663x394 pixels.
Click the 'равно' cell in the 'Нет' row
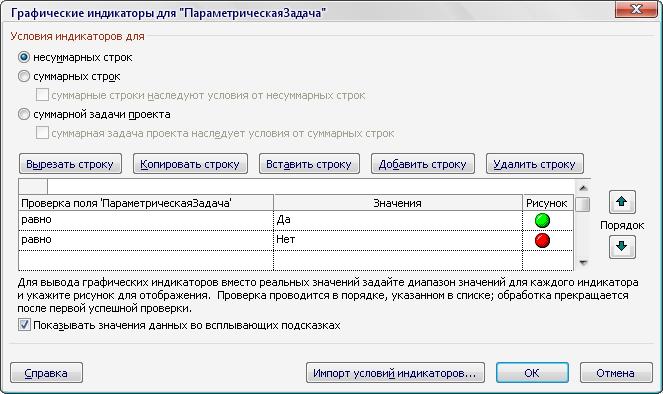pyautogui.click(x=146, y=240)
